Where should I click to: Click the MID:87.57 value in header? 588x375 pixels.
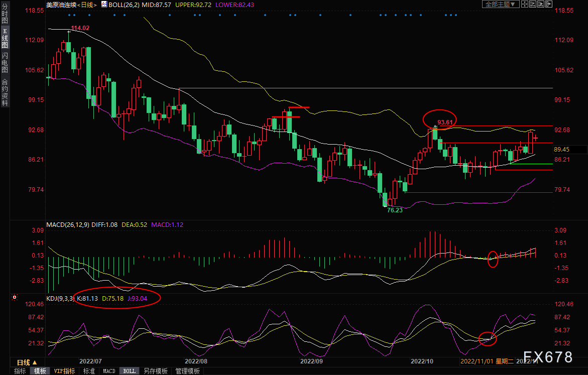coord(156,5)
